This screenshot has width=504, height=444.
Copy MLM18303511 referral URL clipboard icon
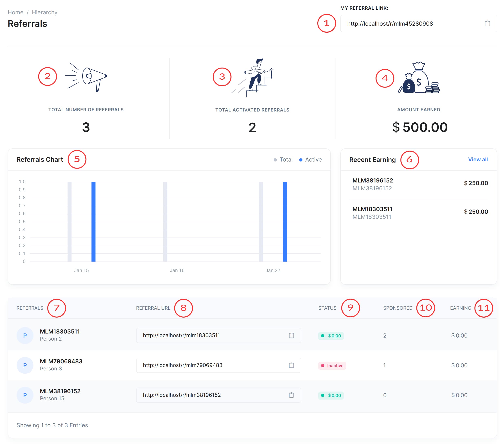[291, 335]
